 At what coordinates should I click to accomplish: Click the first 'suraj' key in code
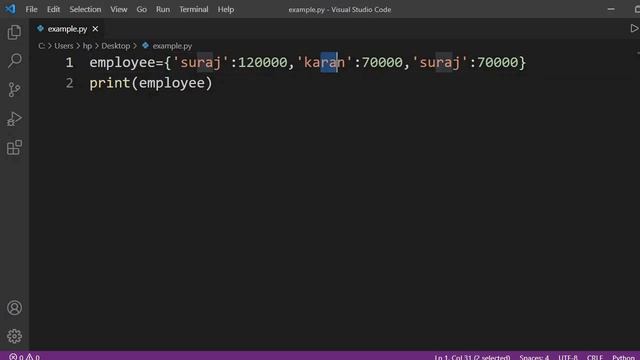[200, 62]
